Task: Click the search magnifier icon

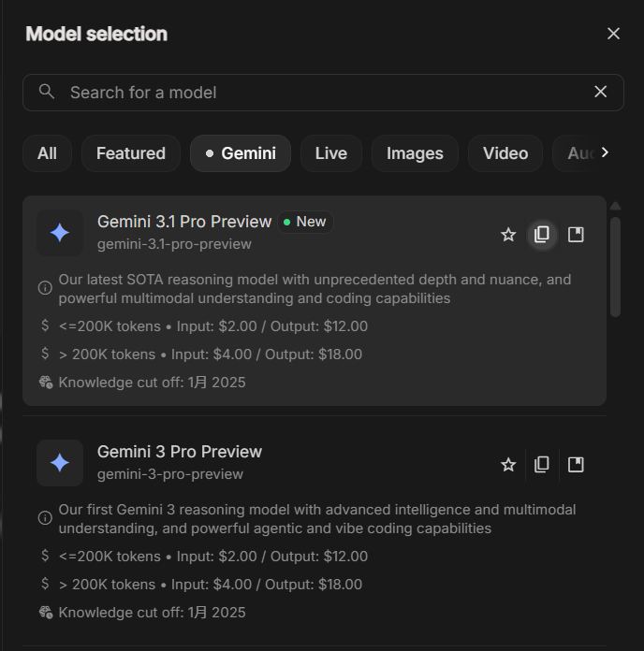Action: [x=47, y=92]
